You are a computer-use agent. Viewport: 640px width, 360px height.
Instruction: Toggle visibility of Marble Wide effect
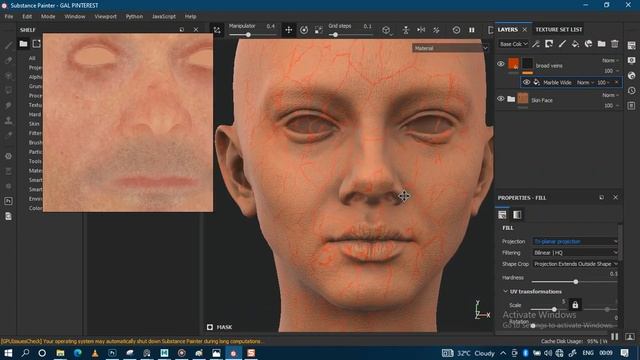pyautogui.click(x=527, y=82)
